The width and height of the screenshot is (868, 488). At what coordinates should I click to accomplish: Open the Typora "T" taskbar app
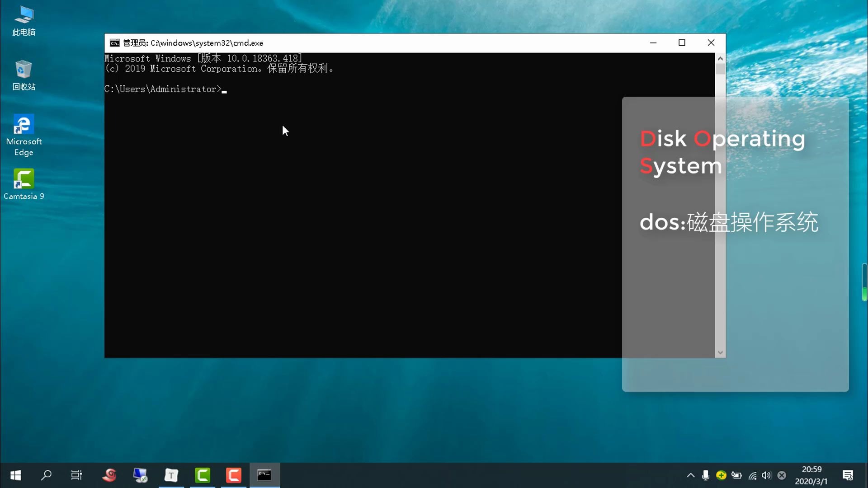[x=171, y=475]
